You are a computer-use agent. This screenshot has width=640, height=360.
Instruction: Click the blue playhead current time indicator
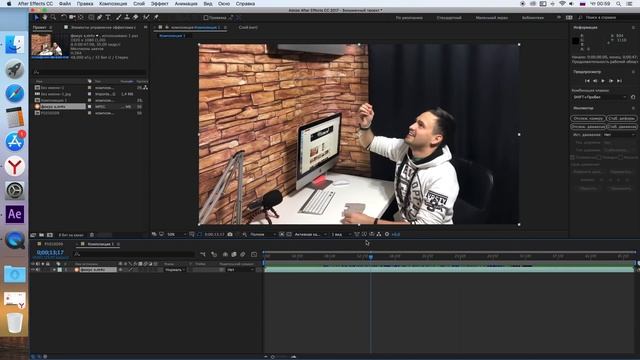371,257
